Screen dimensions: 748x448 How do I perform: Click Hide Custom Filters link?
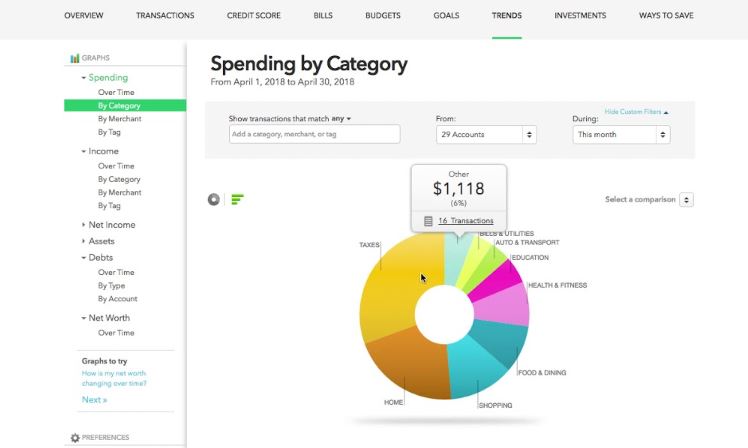pyautogui.click(x=636, y=112)
